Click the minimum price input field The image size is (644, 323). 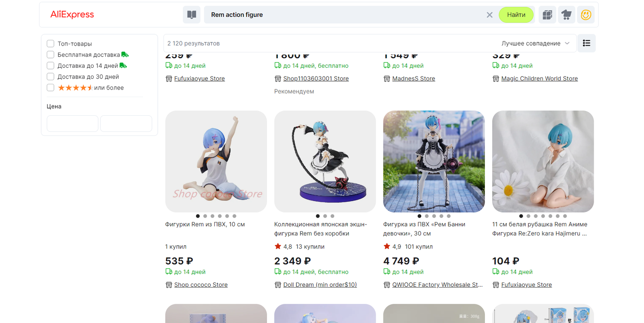72,123
